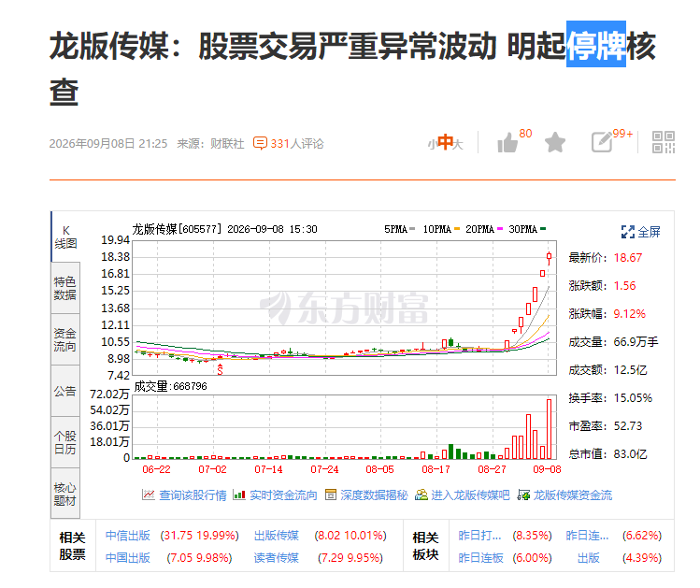Open related stock 读者传媒
Viewport: 700px width, 588px height.
pos(277,558)
